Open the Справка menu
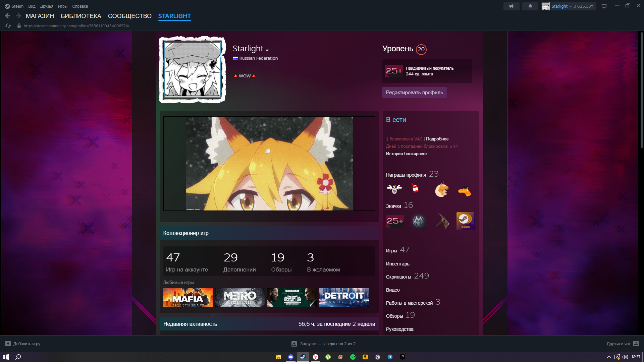 tap(80, 6)
